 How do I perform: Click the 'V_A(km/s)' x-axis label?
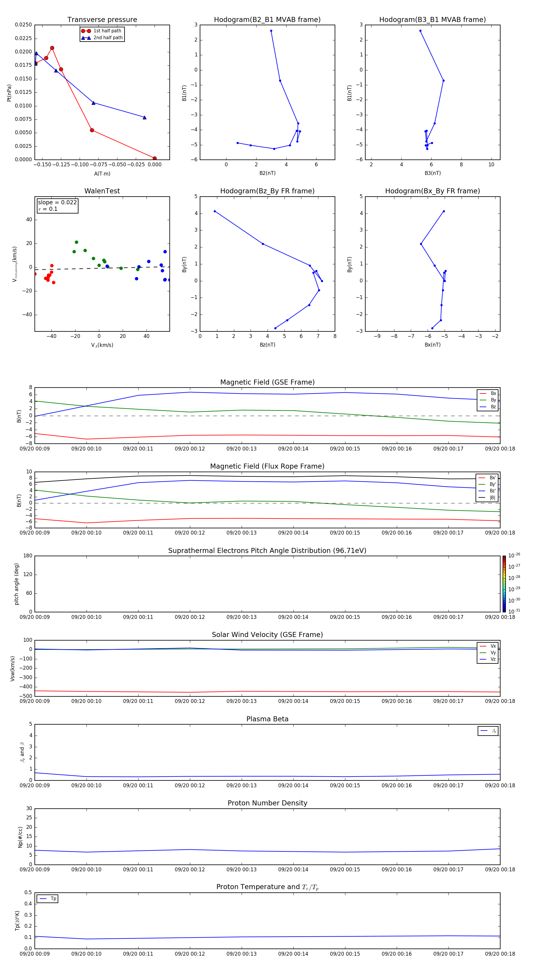coord(102,345)
